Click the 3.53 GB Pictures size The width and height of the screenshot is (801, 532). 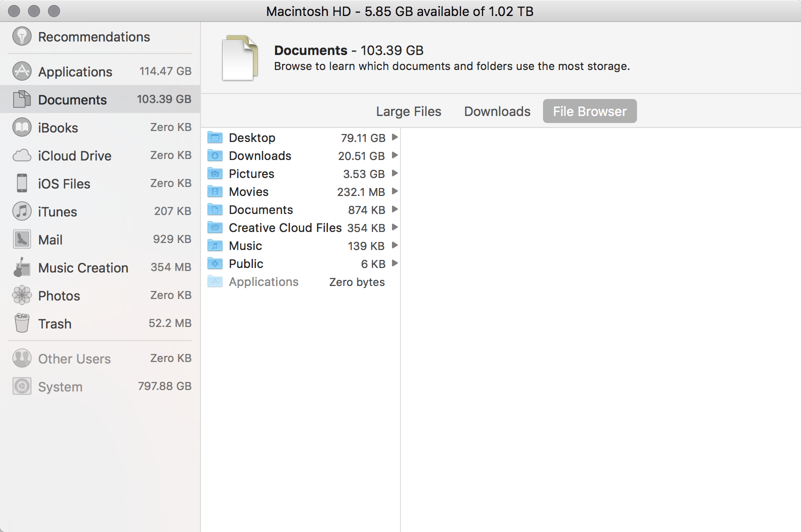[364, 174]
